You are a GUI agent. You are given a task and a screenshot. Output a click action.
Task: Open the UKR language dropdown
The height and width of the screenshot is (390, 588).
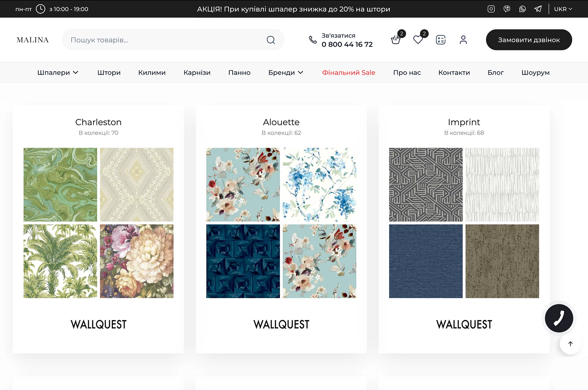[563, 9]
